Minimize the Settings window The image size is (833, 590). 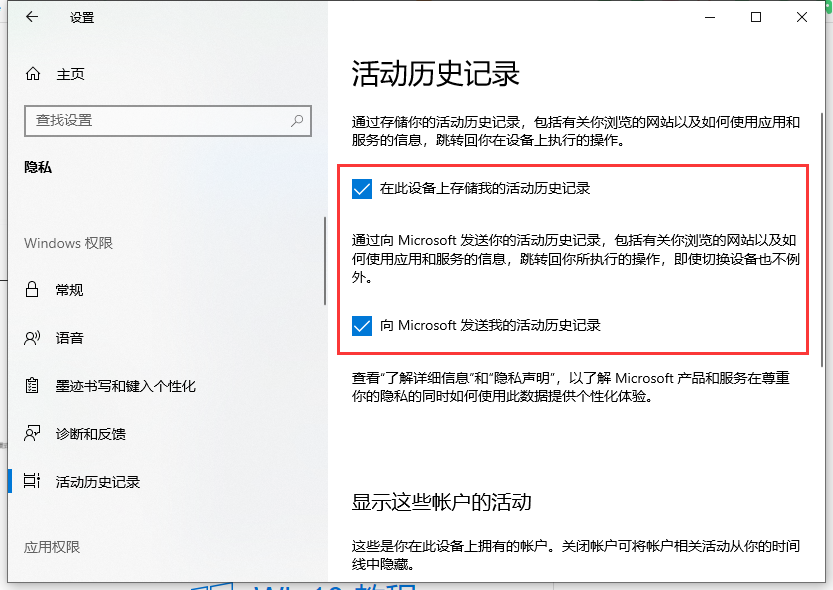point(709,17)
